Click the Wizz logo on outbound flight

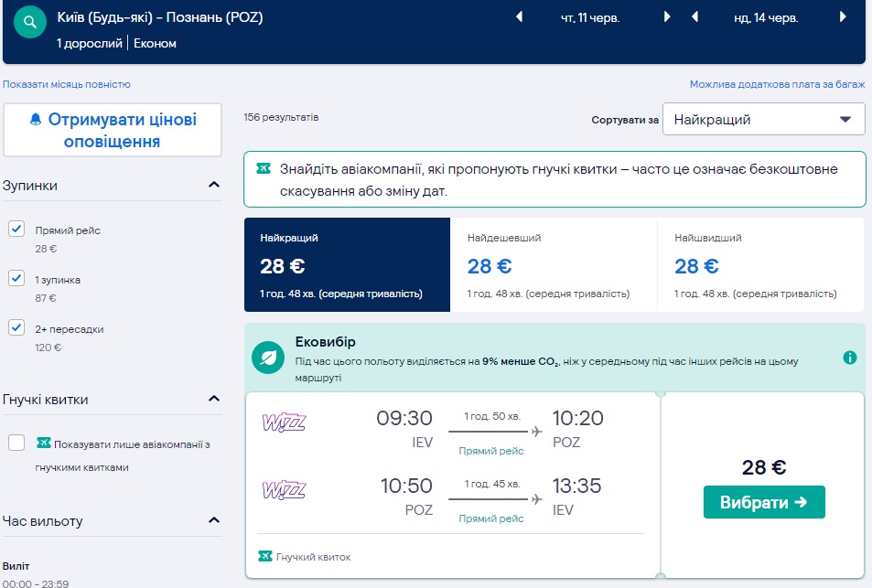click(285, 422)
